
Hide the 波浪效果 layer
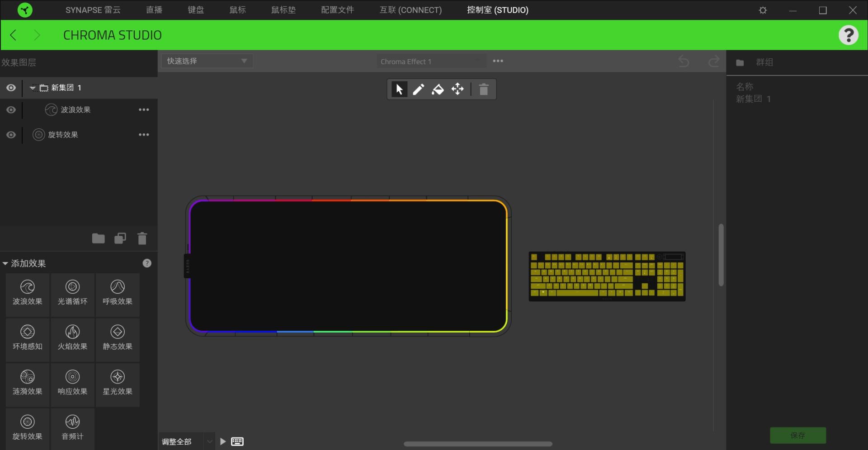pos(11,110)
